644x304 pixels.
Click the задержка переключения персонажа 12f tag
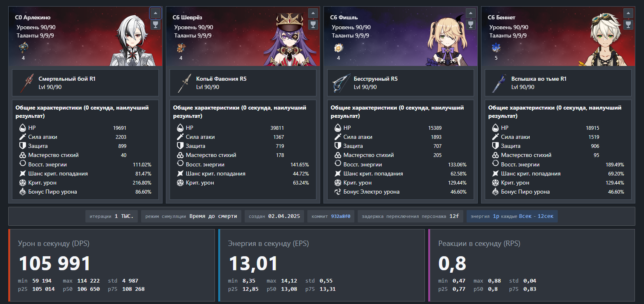coord(410,216)
